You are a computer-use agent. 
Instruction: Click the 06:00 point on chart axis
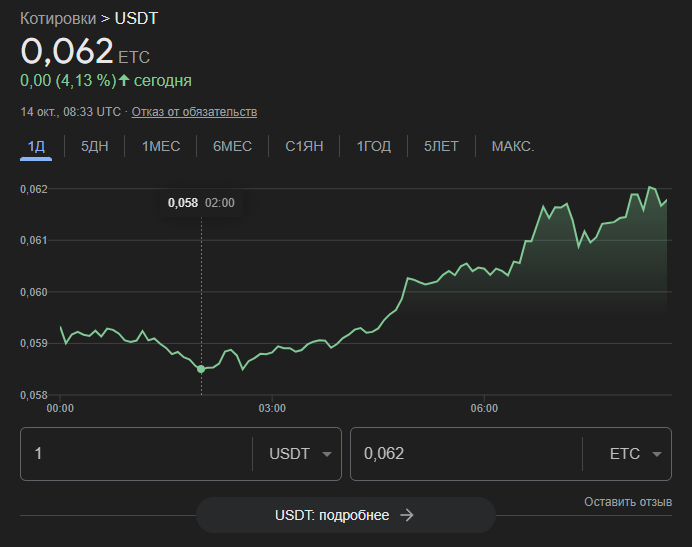click(484, 408)
